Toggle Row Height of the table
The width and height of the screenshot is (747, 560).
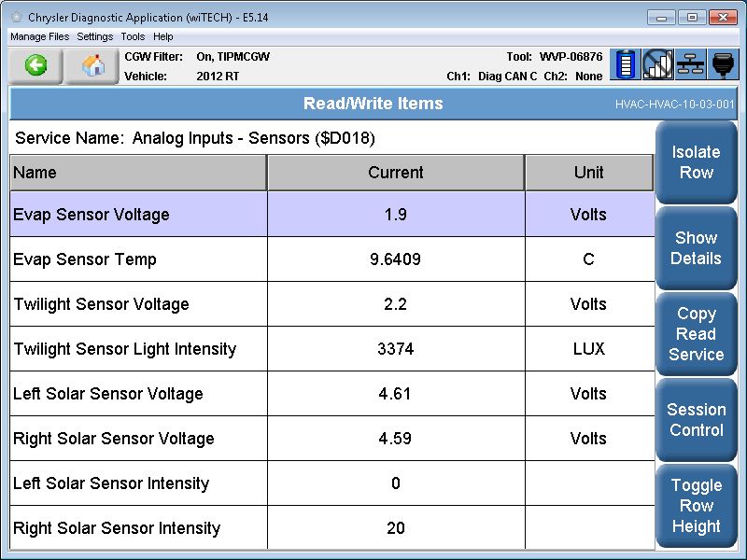[696, 506]
